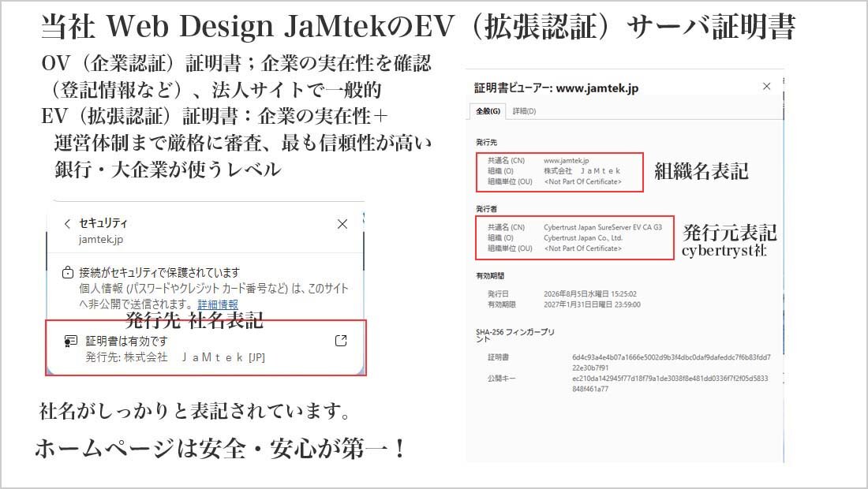Click the expiry date 2027年1月31日日曜日 23:59:00
Viewport: 868px width, 489px height.
coord(592,304)
